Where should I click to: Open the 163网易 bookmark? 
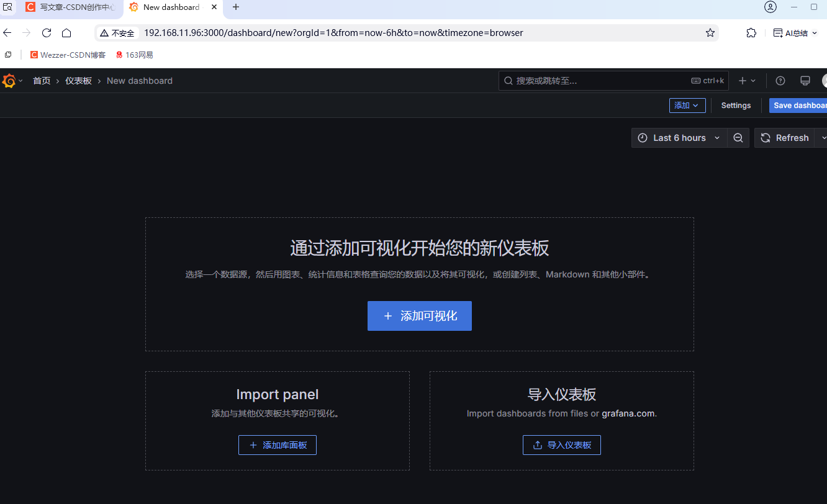[x=134, y=55]
